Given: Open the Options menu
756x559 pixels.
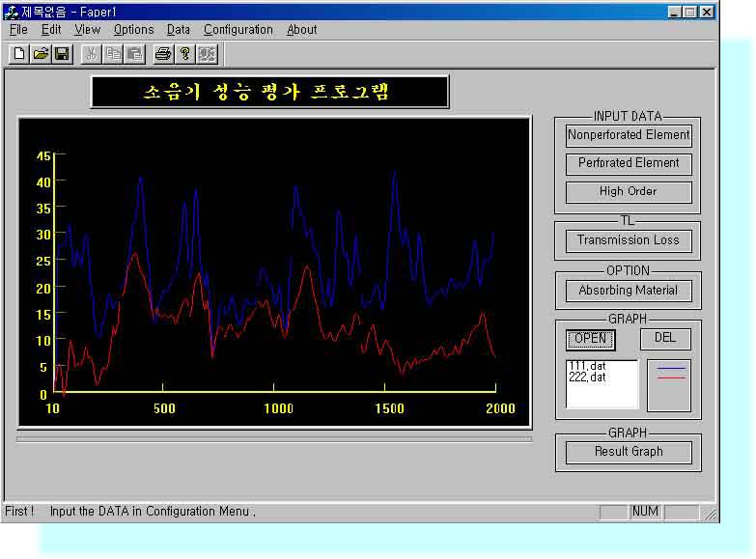Looking at the screenshot, I should (x=133, y=30).
